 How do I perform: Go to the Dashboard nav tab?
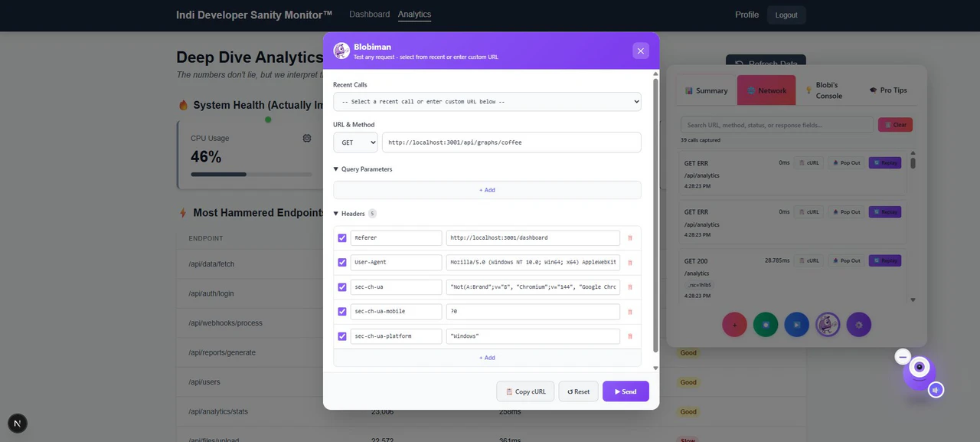pos(369,15)
